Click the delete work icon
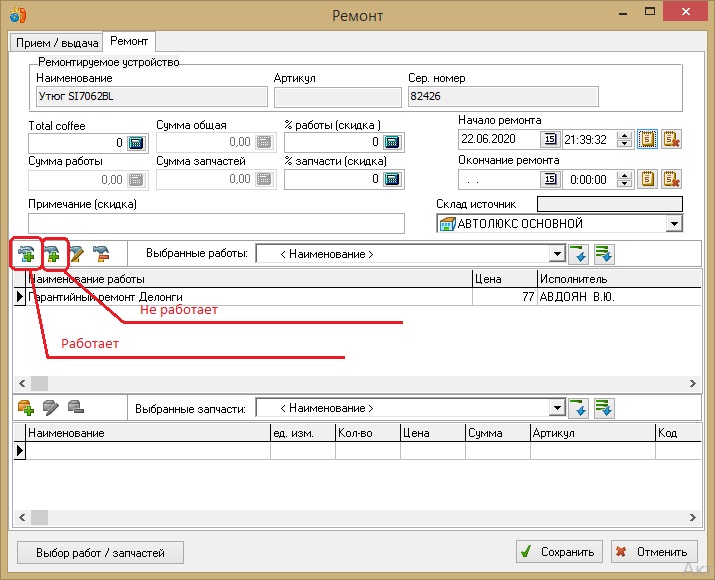 tap(100, 254)
